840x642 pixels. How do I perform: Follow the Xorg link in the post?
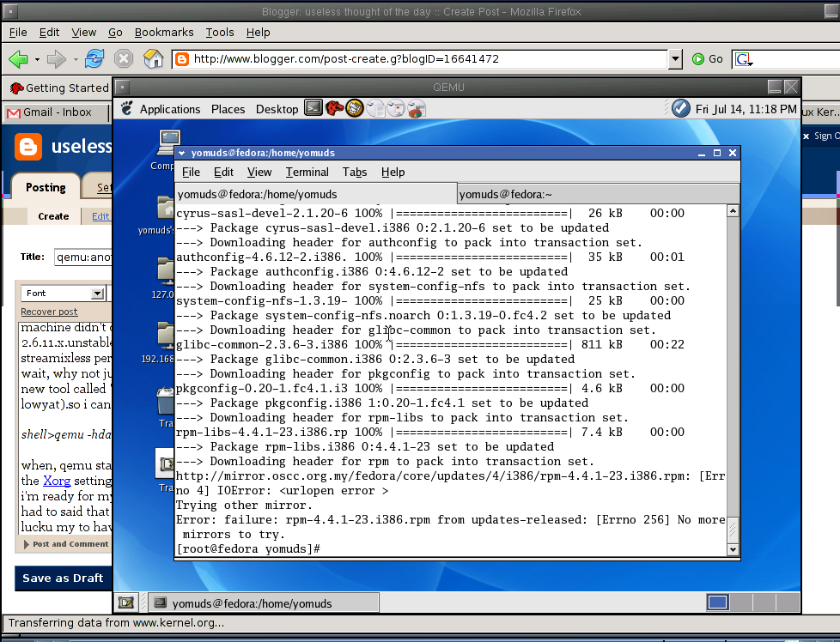point(57,481)
